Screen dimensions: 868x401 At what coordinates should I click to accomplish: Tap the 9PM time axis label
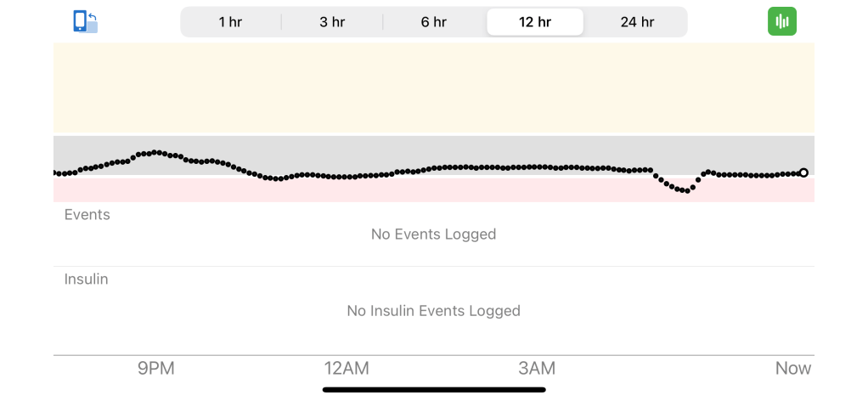tap(156, 369)
